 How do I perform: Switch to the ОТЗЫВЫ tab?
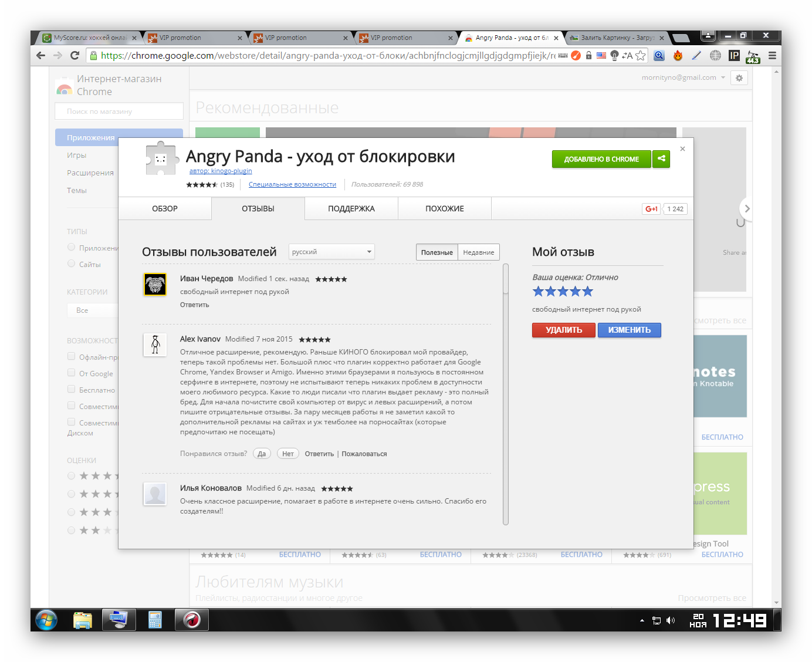click(x=258, y=208)
